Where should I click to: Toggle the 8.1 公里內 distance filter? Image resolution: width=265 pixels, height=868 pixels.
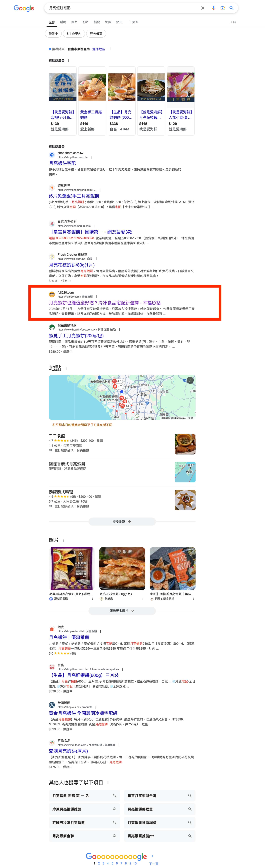click(74, 34)
